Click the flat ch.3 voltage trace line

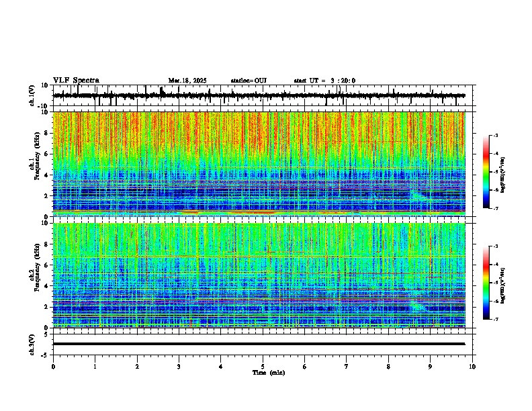(x=259, y=344)
